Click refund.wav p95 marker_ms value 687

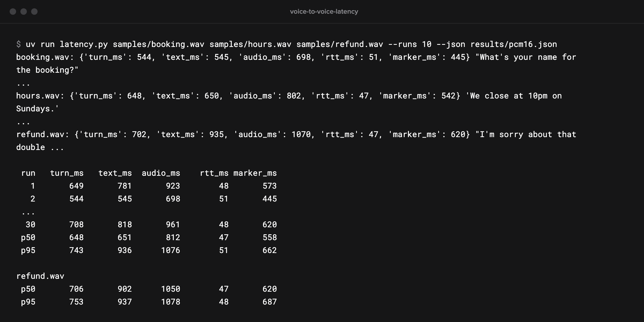(270, 302)
